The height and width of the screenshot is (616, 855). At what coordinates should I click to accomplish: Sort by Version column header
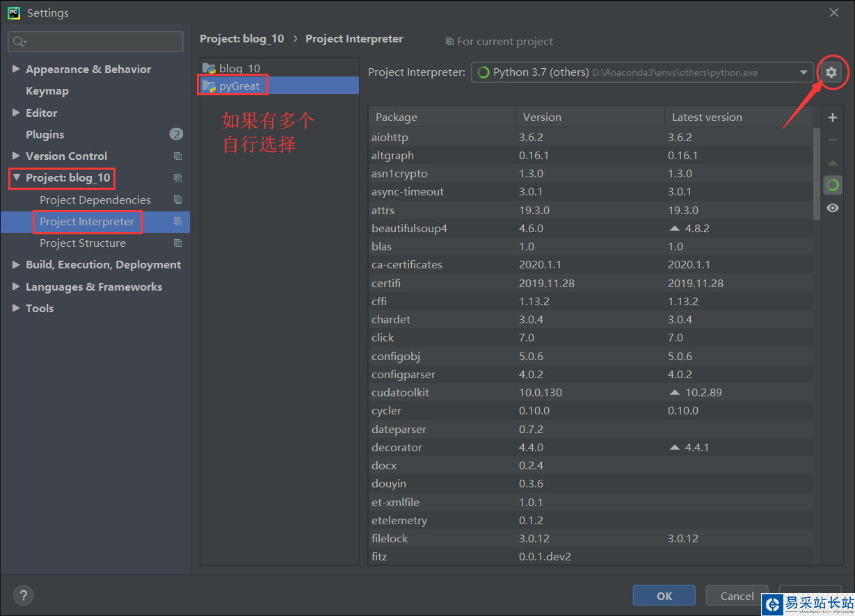coord(590,117)
